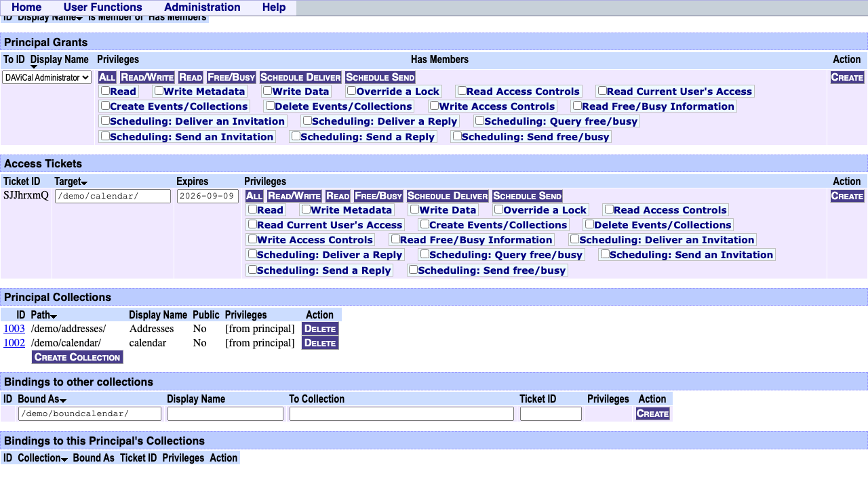Check Scheduling: Query free/busy in Access Tickets
Image resolution: width=868 pixels, height=488 pixels.
coord(425,253)
